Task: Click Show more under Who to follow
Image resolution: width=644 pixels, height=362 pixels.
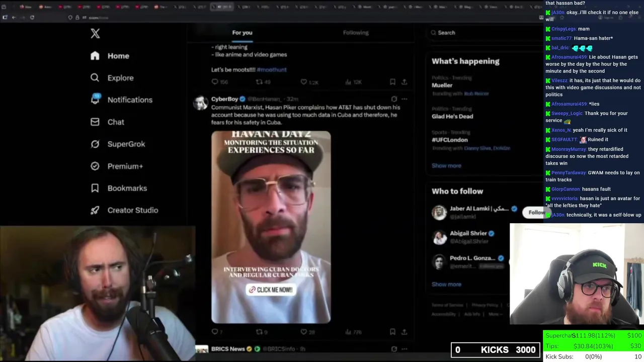Action: pyautogui.click(x=446, y=284)
